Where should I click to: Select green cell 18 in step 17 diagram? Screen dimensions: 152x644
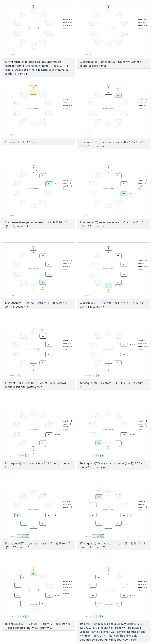tap(99, 497)
